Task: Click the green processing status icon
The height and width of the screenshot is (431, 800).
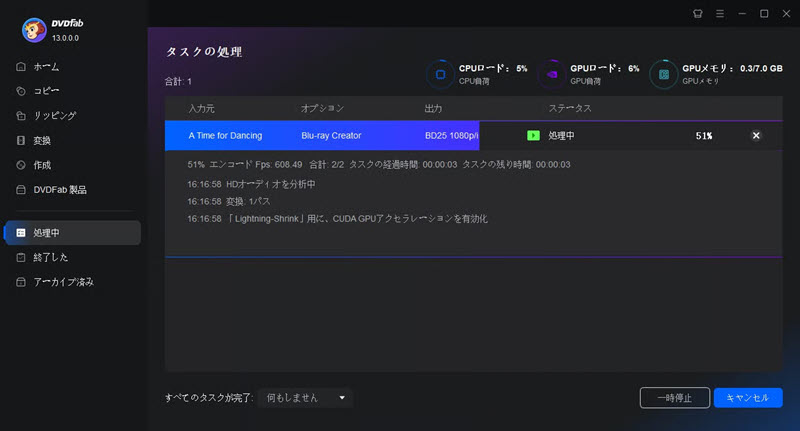Action: tap(533, 135)
